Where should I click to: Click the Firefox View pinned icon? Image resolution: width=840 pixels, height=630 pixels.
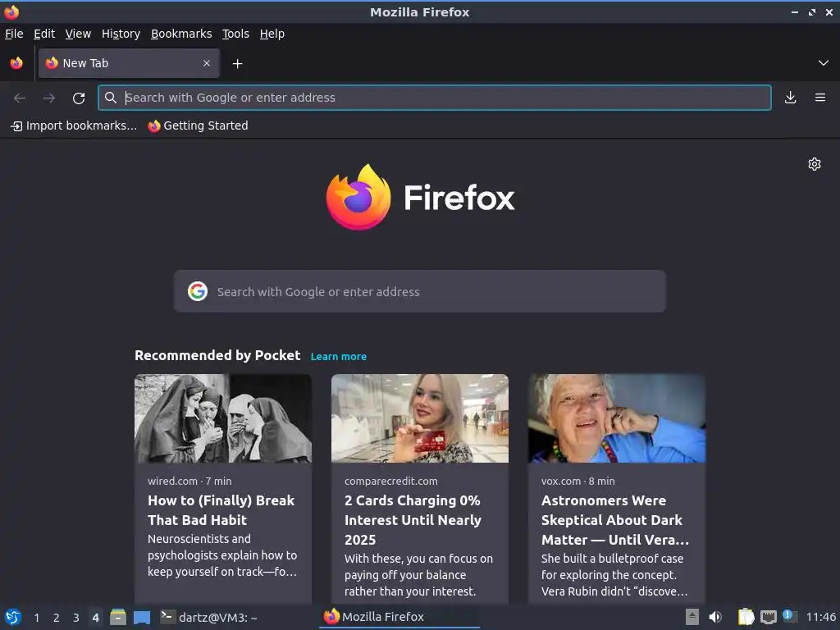tap(16, 63)
